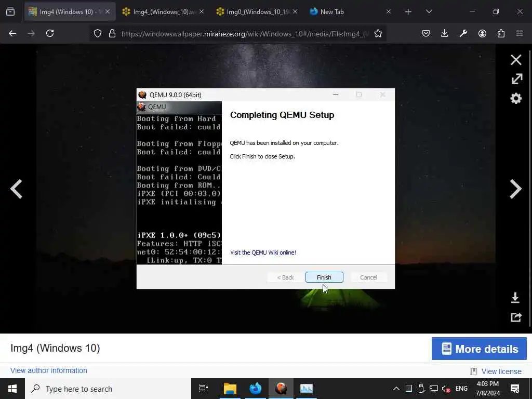Go to the next image in the media viewer
Screen dimensions: 532x399
[515, 189]
